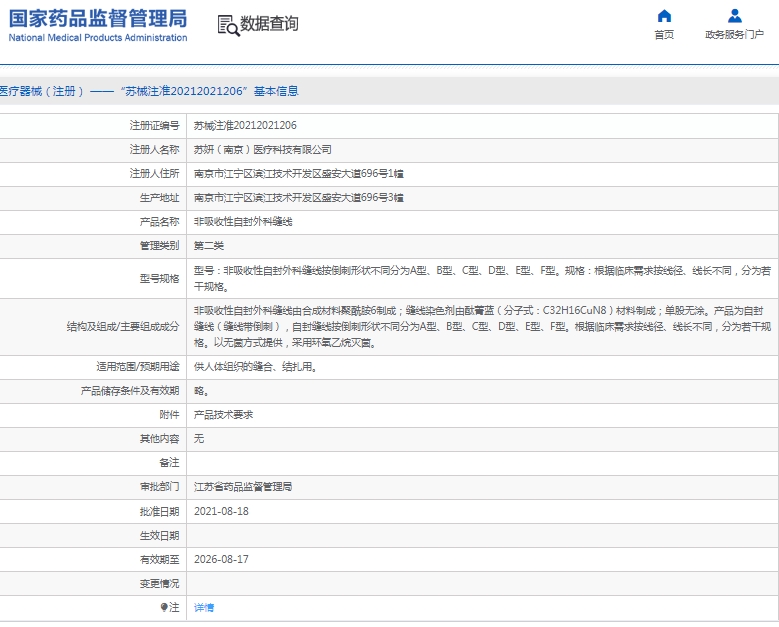This screenshot has width=779, height=627.
Task: Click the 结构及组成/主要组成成分 label
Action: (x=123, y=326)
